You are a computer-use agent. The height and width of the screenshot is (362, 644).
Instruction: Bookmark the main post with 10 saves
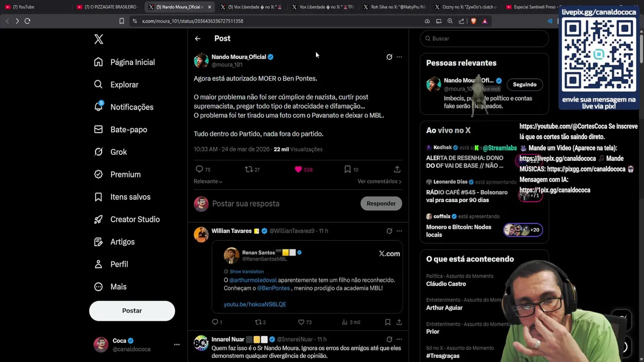(351, 169)
